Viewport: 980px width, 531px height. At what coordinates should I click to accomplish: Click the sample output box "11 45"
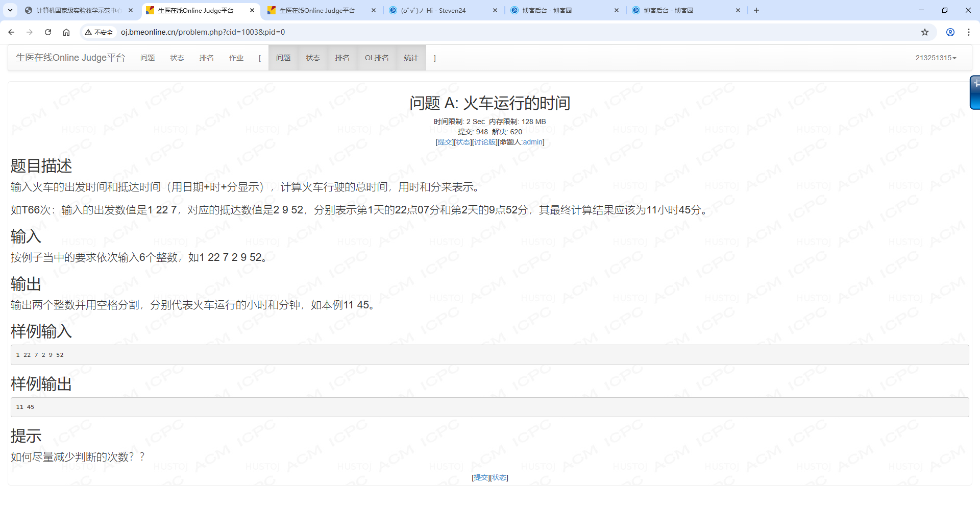(x=490, y=407)
